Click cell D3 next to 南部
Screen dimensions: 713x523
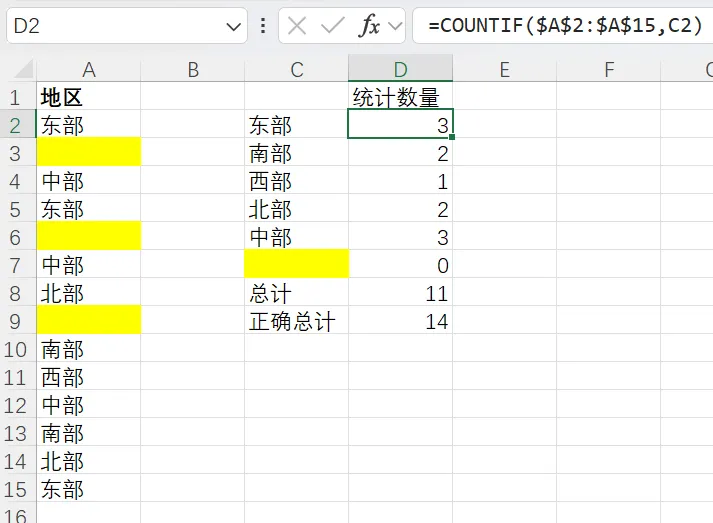401,154
